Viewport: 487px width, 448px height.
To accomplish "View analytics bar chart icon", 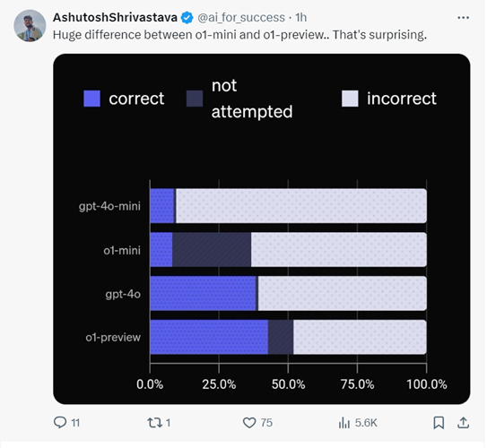I will point(344,423).
